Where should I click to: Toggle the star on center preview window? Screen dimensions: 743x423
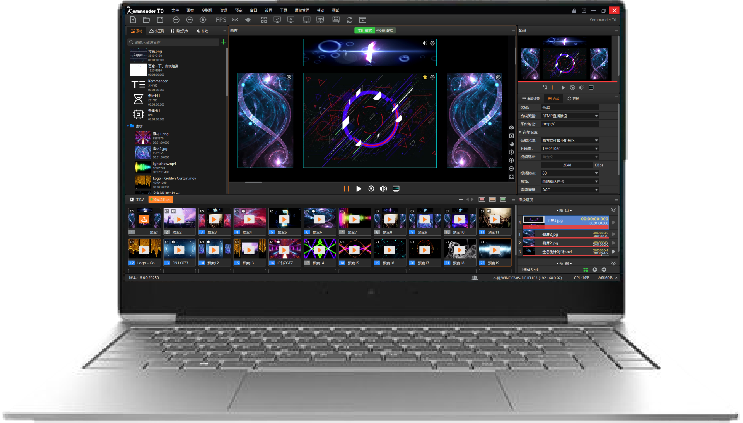tap(423, 77)
